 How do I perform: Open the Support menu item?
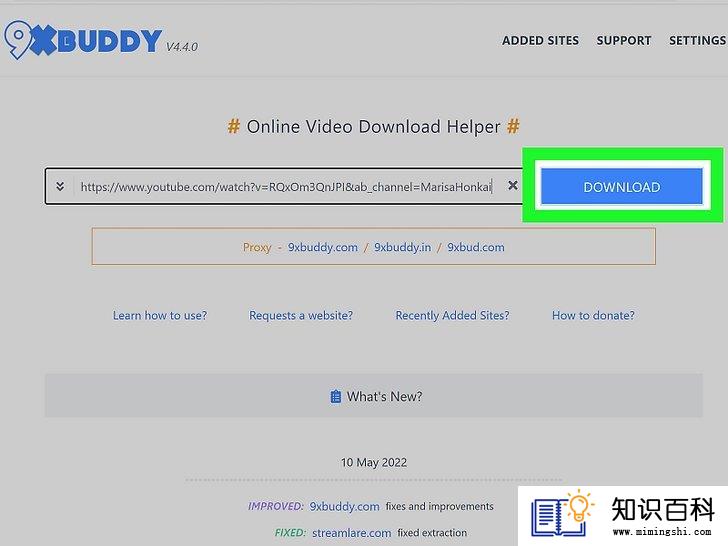point(624,41)
